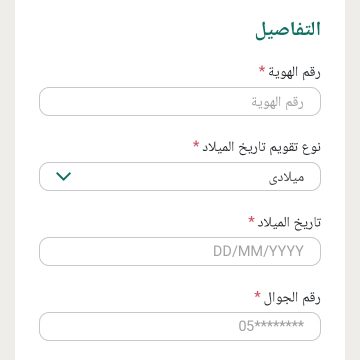Click the DD/MM/YYYY placeholder text
360x360 pixels.
click(258, 251)
